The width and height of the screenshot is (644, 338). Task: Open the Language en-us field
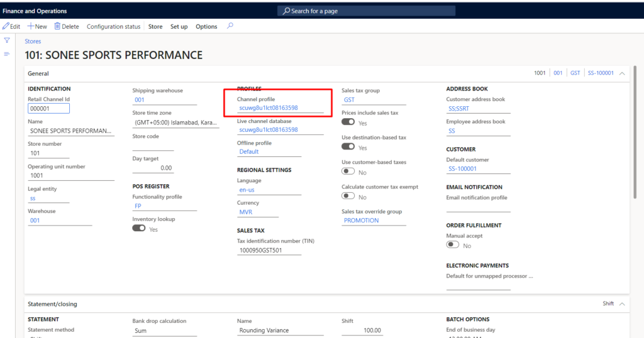pos(269,190)
